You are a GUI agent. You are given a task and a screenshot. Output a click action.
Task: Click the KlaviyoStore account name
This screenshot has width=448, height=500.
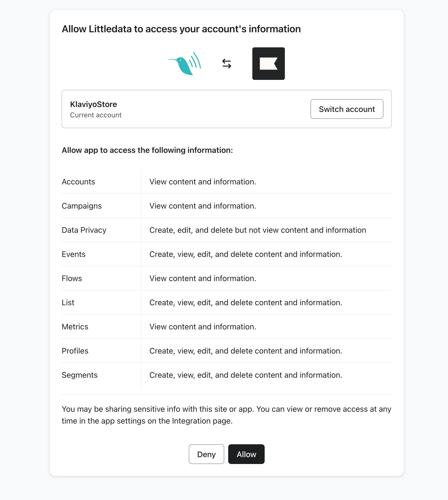pos(93,104)
